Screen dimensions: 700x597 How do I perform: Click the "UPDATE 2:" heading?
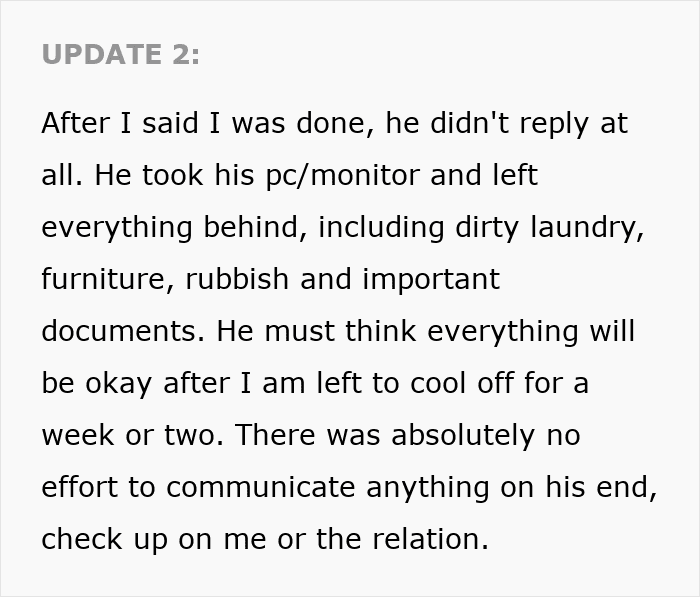[121, 55]
